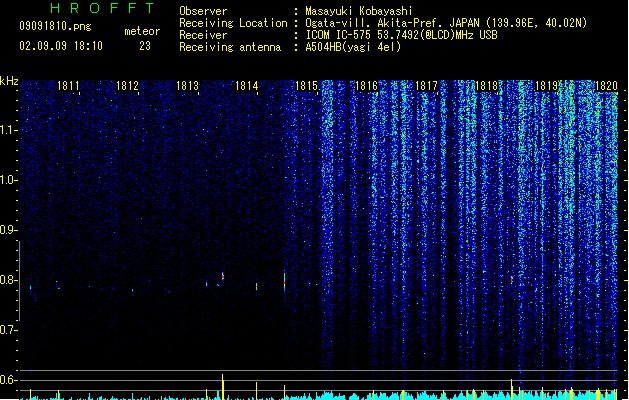Screen dimensions: 629x400
Task: Click the 1811 time marker
Action: tap(68, 86)
